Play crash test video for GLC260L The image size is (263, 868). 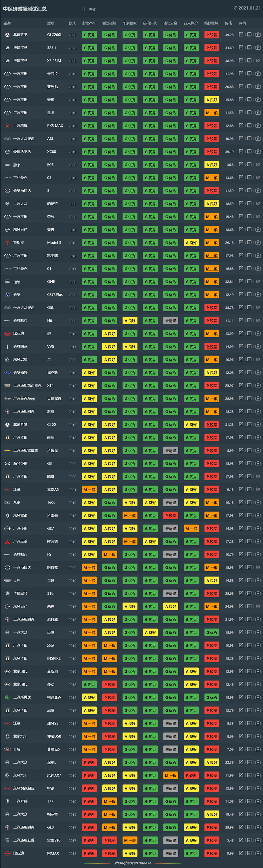(x=258, y=34)
